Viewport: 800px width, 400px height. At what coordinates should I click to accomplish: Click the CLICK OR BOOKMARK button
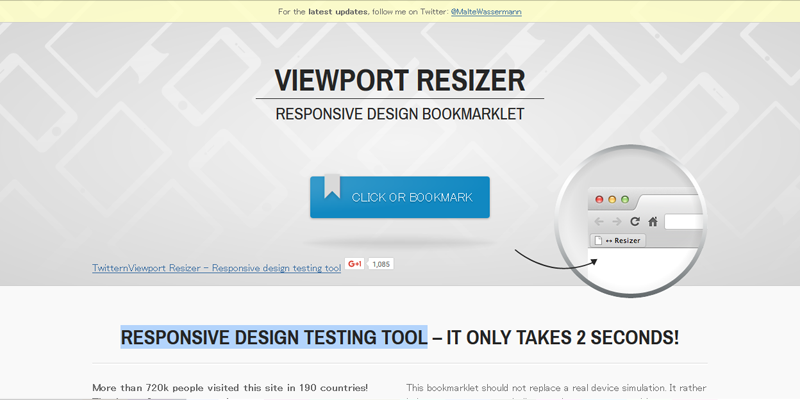coord(400,197)
